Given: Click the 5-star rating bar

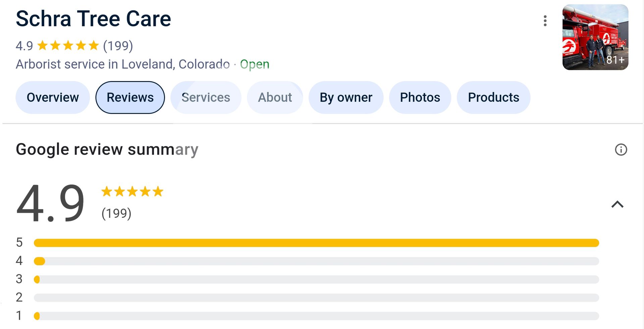Looking at the screenshot, I should pyautogui.click(x=316, y=243).
